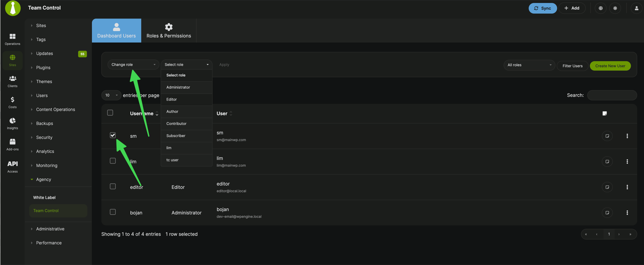644x265 pixels.
Task: Open notes for the bojan user row
Action: pyautogui.click(x=607, y=213)
